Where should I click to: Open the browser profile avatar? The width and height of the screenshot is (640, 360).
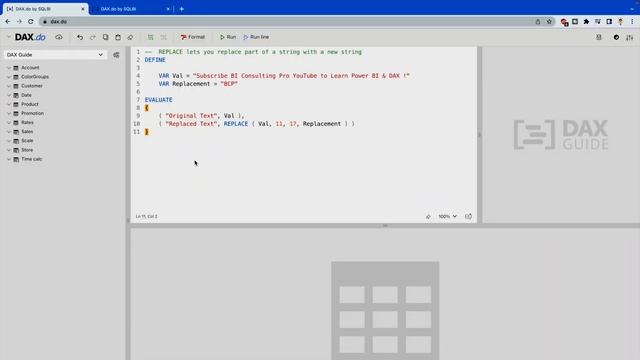pos(620,22)
